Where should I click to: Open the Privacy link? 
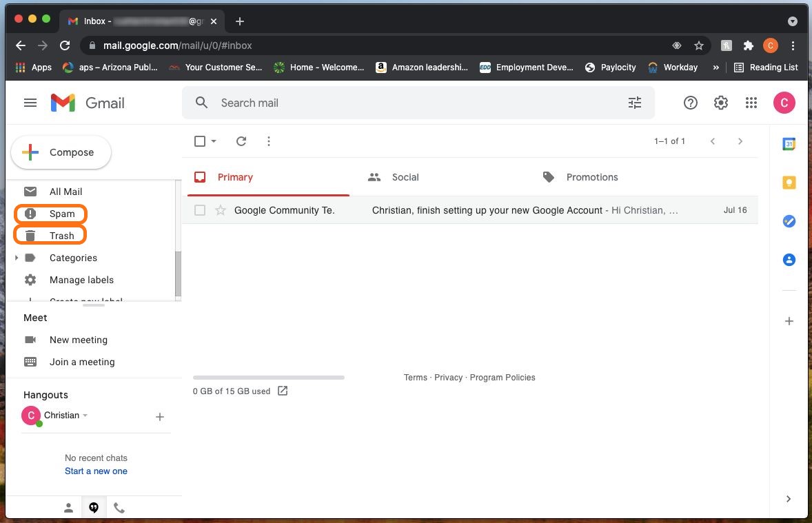click(449, 378)
